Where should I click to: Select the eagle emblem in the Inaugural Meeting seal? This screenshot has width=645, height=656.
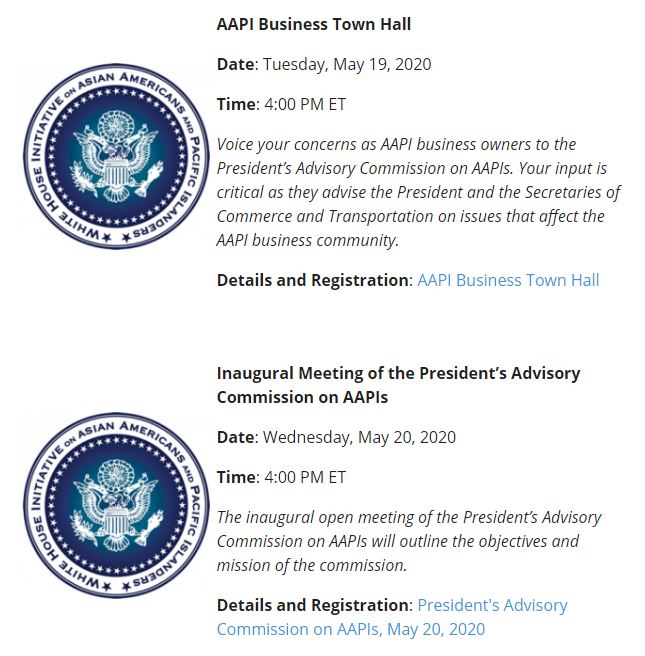(x=116, y=506)
